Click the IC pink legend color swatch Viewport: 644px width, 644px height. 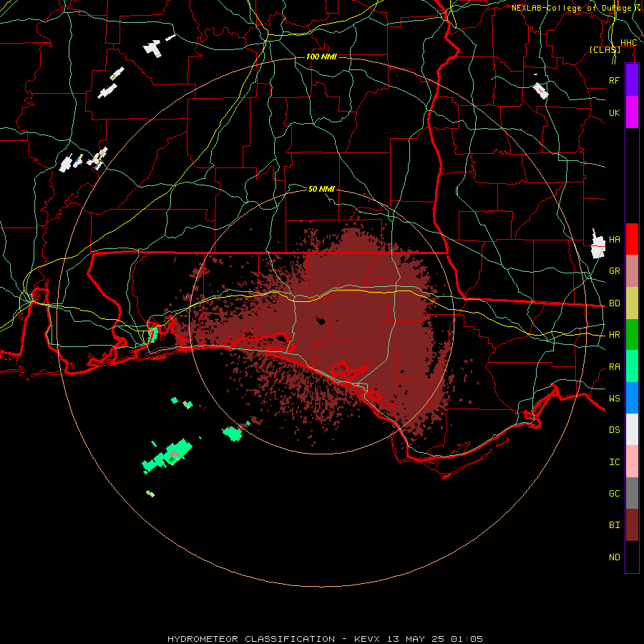632,462
